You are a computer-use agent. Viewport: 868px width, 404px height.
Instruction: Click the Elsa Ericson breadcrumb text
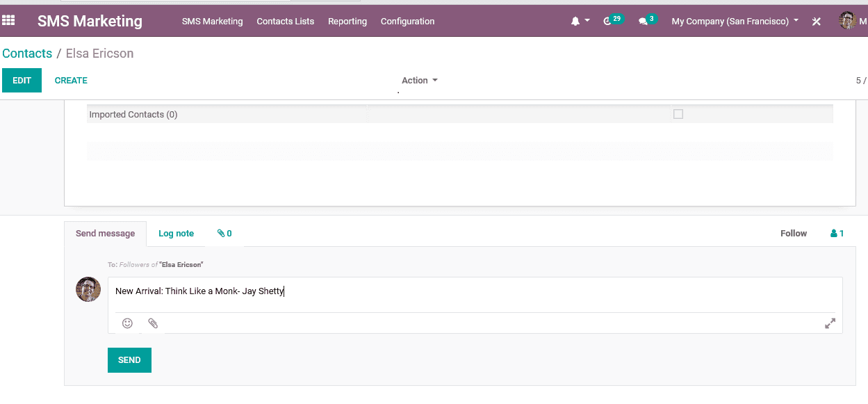[x=99, y=54]
